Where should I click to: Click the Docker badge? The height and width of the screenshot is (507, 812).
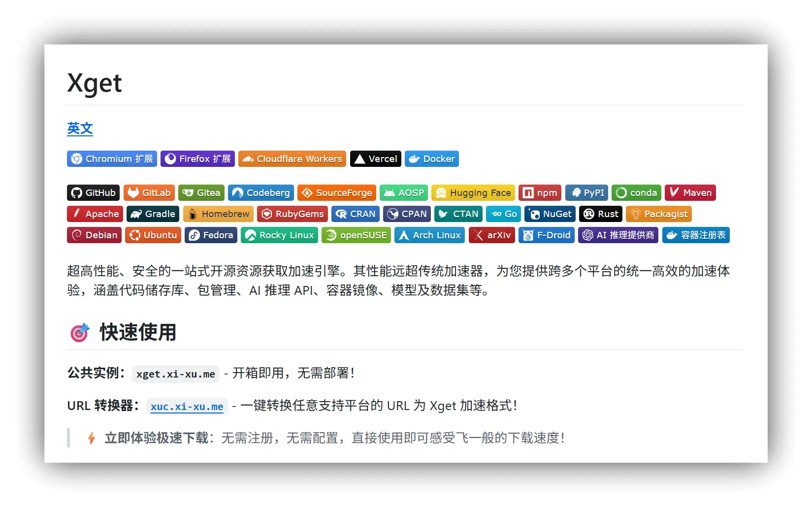(x=432, y=159)
